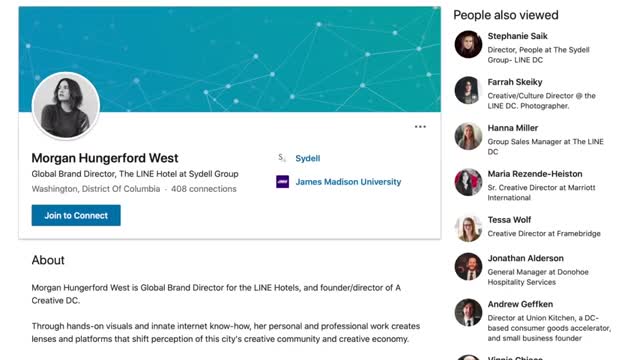Viewport: 640px width, 360px height.
Task: Open the James Madison University link
Action: pyautogui.click(x=348, y=182)
